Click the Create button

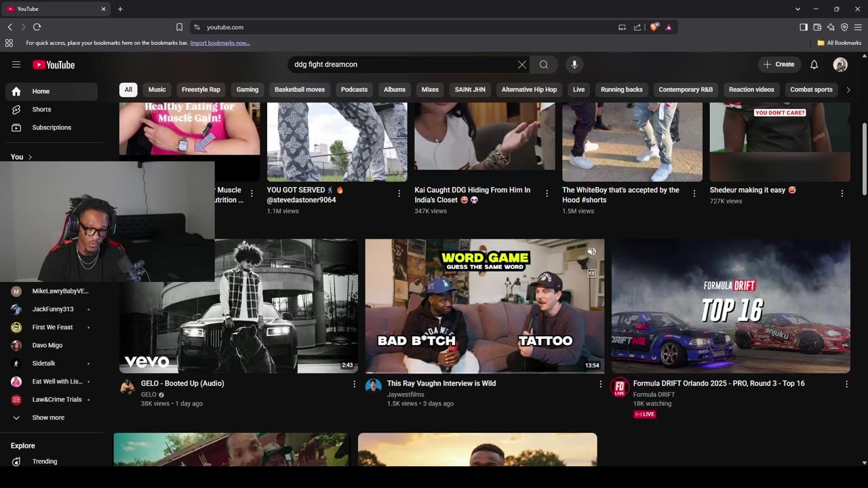tap(779, 64)
